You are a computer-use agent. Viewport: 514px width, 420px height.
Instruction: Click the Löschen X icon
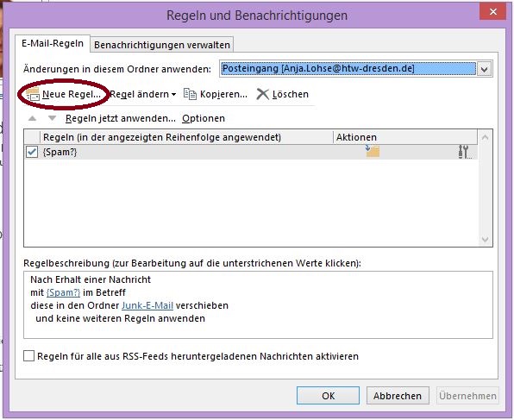coord(262,94)
